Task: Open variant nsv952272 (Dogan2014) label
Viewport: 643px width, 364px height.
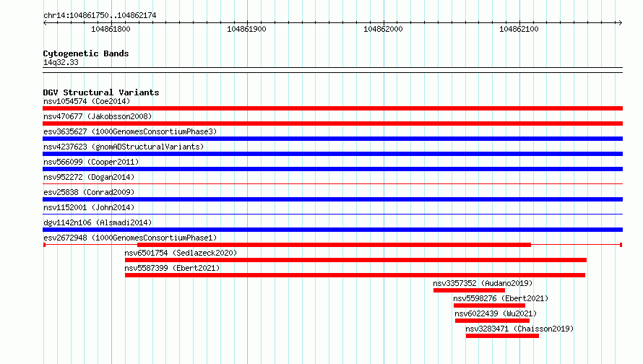Action: (x=89, y=177)
